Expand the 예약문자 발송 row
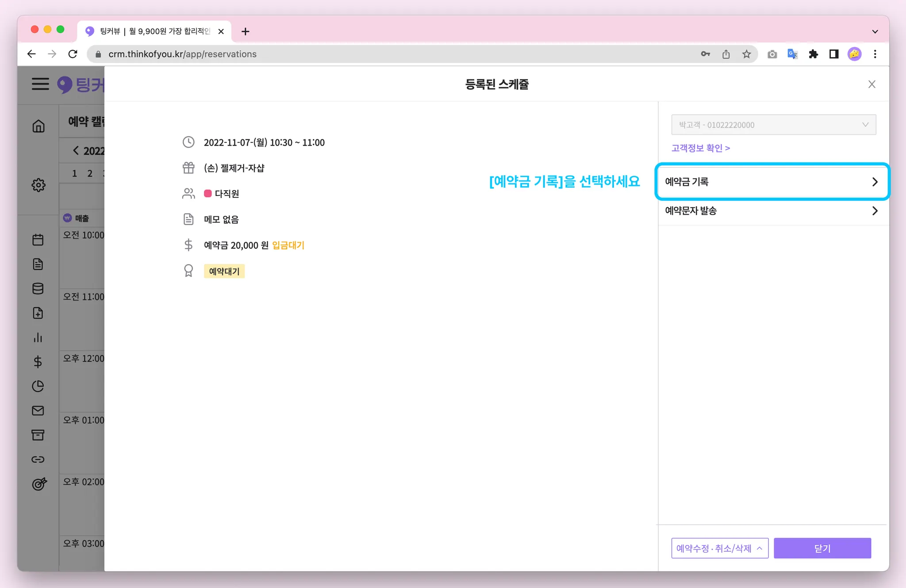Screen dimensions: 906x588 click(x=772, y=211)
